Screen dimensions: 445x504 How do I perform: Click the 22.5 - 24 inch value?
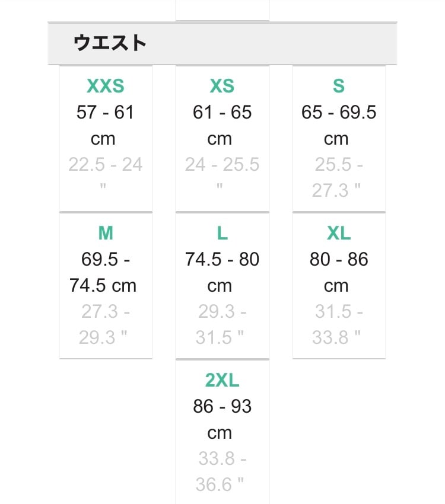click(x=105, y=164)
